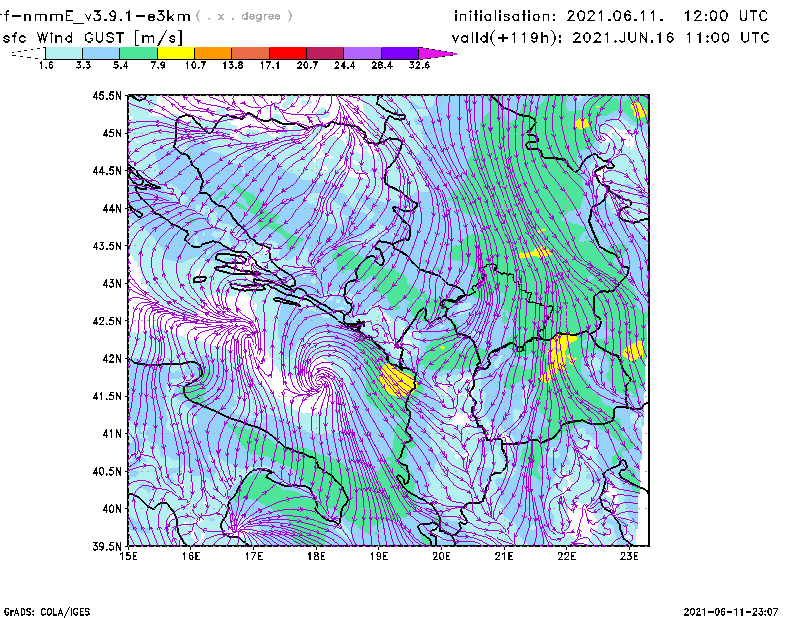Click the 44.5N latitude label
The image size is (800, 618).
[x=107, y=170]
